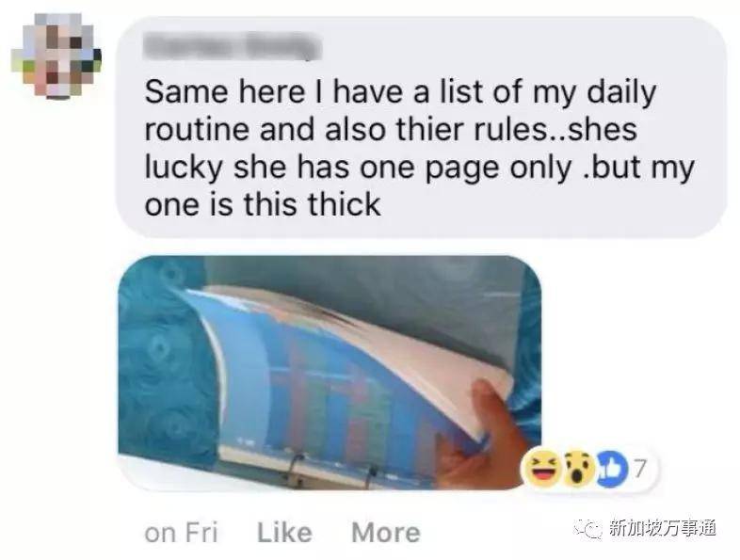Click the surprised wow reaction emoji
This screenshot has width=740, height=560.
coord(578,468)
